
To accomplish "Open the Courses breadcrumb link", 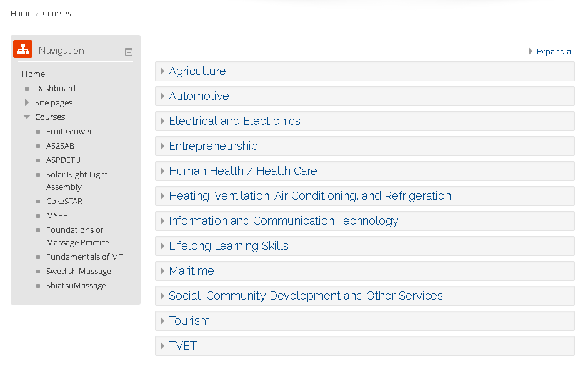I will tap(57, 14).
